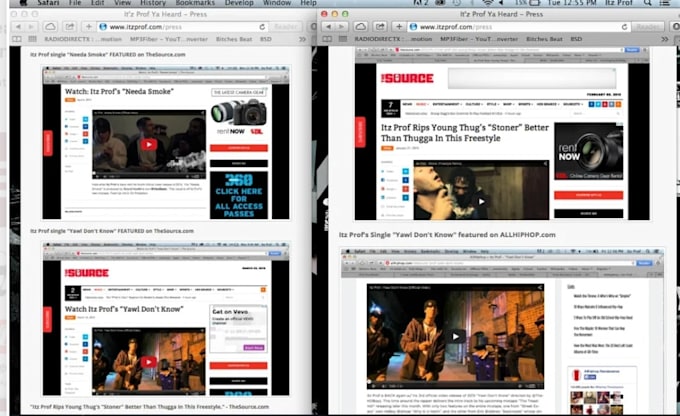Open RADIODIRECTX bookmark in right window
This screenshot has width=680, height=416.
(393, 39)
